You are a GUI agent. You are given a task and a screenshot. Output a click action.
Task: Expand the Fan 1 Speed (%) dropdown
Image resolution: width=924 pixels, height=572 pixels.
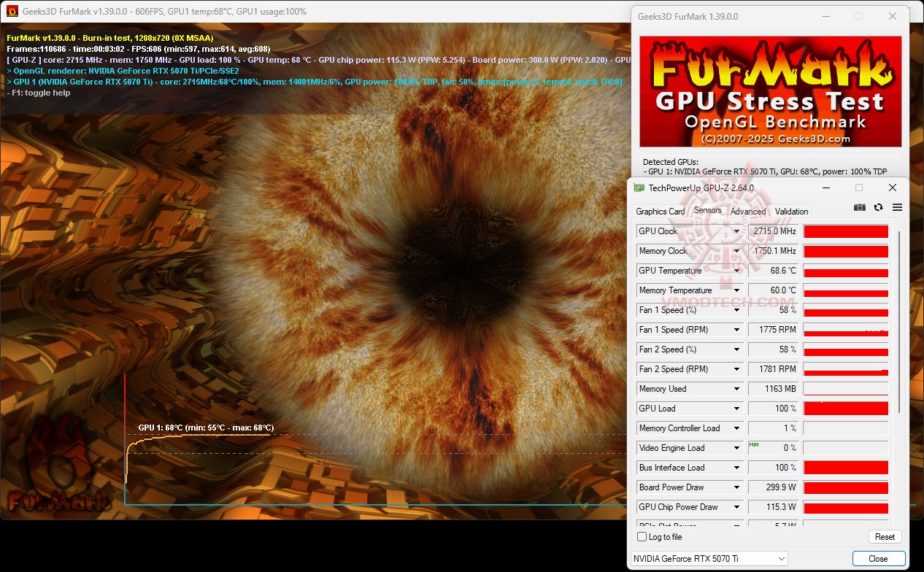click(x=737, y=310)
